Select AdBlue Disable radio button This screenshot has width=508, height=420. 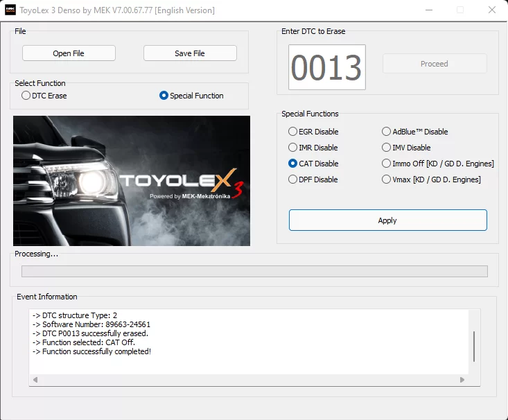tap(387, 132)
